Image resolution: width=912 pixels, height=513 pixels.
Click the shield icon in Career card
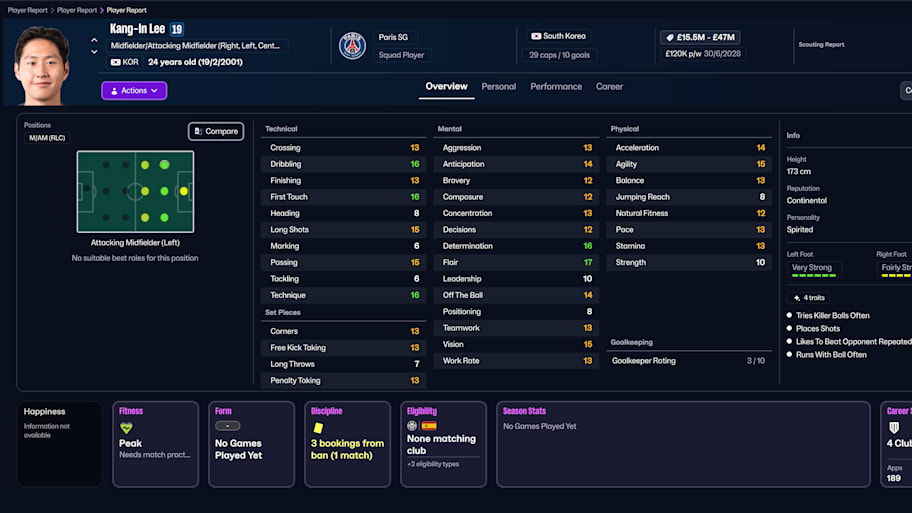pos(894,428)
